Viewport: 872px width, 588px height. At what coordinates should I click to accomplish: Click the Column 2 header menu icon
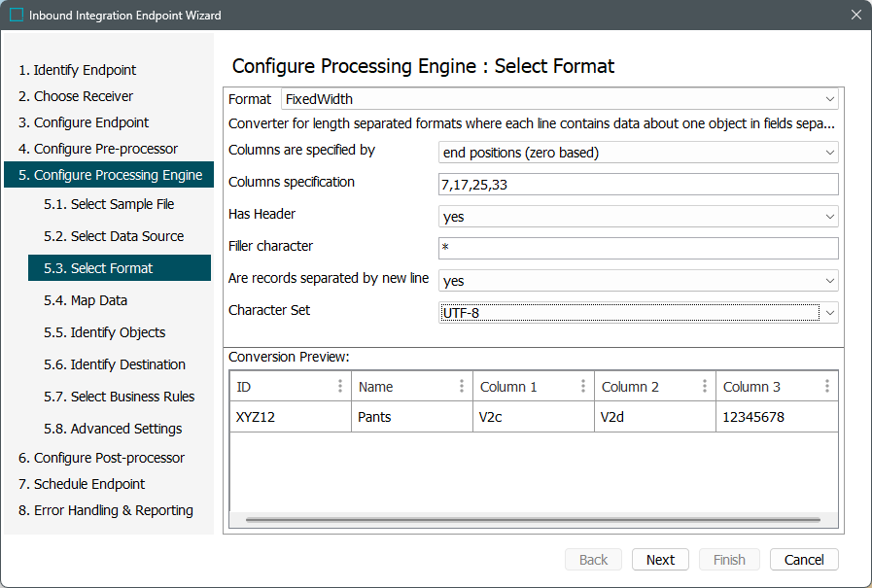point(705,387)
